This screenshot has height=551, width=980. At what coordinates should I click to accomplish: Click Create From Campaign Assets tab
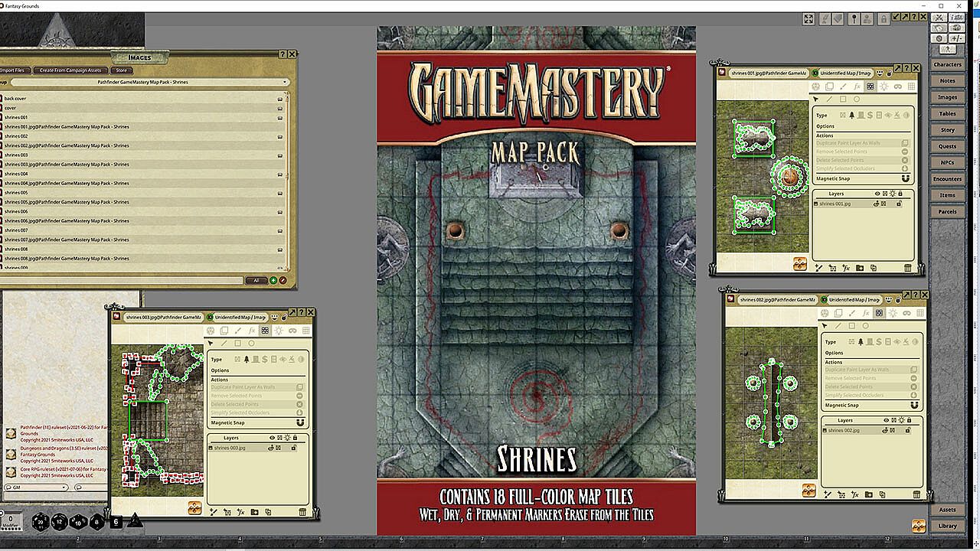[70, 70]
